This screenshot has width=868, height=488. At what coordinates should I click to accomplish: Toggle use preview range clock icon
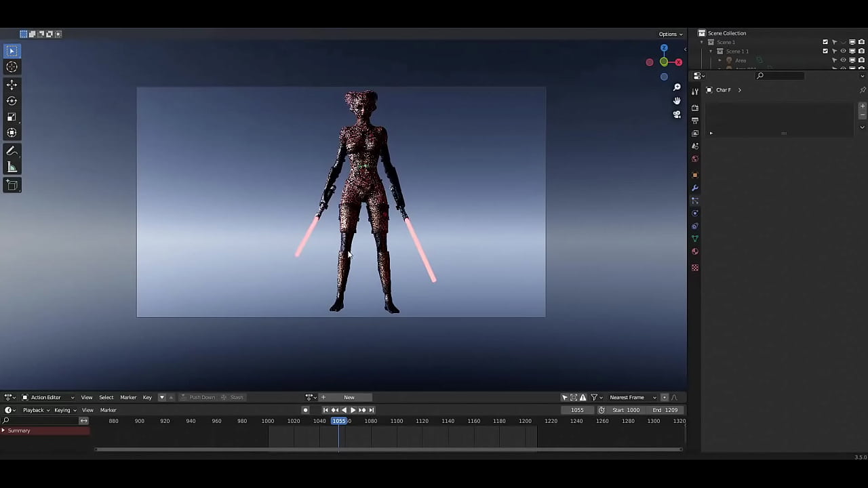(x=601, y=410)
